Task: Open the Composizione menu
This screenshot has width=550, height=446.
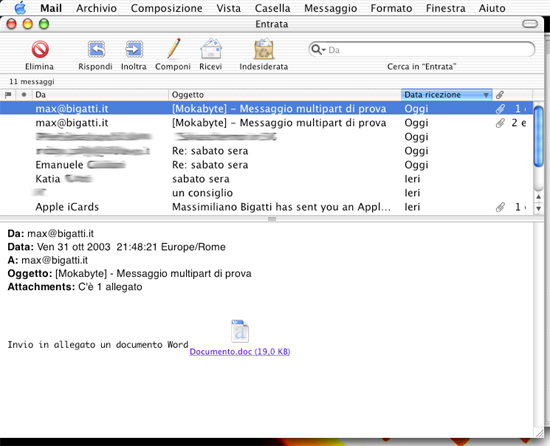Action: coord(166,8)
